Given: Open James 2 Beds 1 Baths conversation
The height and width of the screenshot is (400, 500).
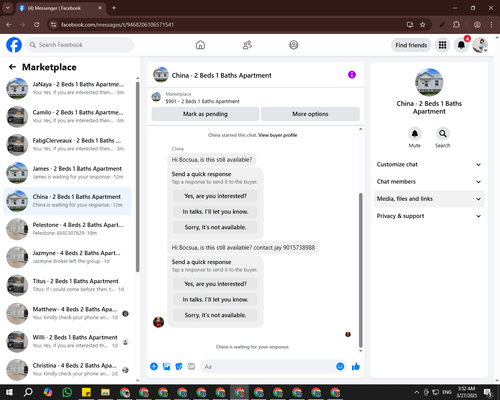Looking at the screenshot, I should pos(67,173).
